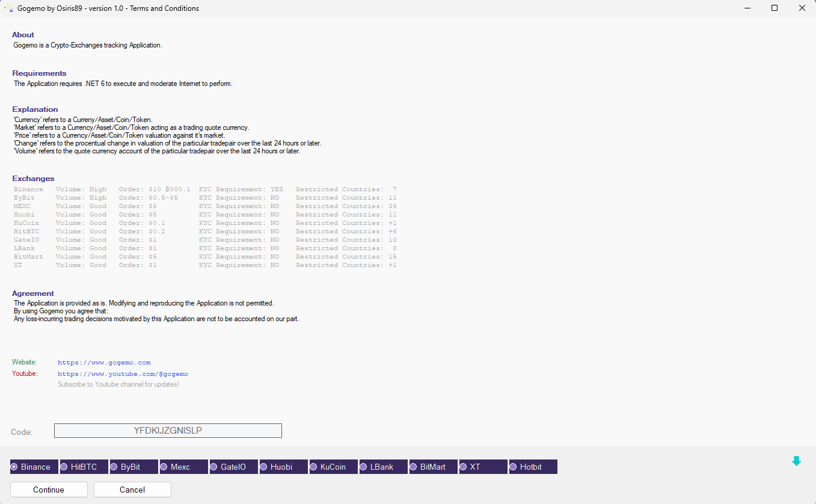Close the Terms and Conditions window
The width and height of the screenshot is (816, 504).
point(802,8)
